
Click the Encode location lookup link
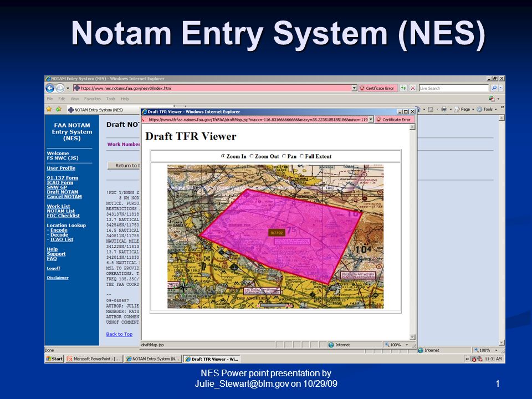pos(59,230)
